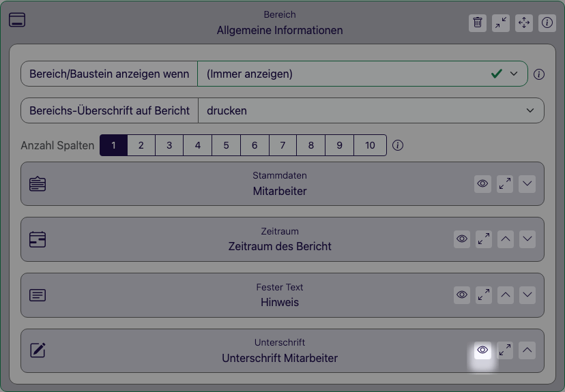Click the move arrows icon in header

pyautogui.click(x=524, y=23)
